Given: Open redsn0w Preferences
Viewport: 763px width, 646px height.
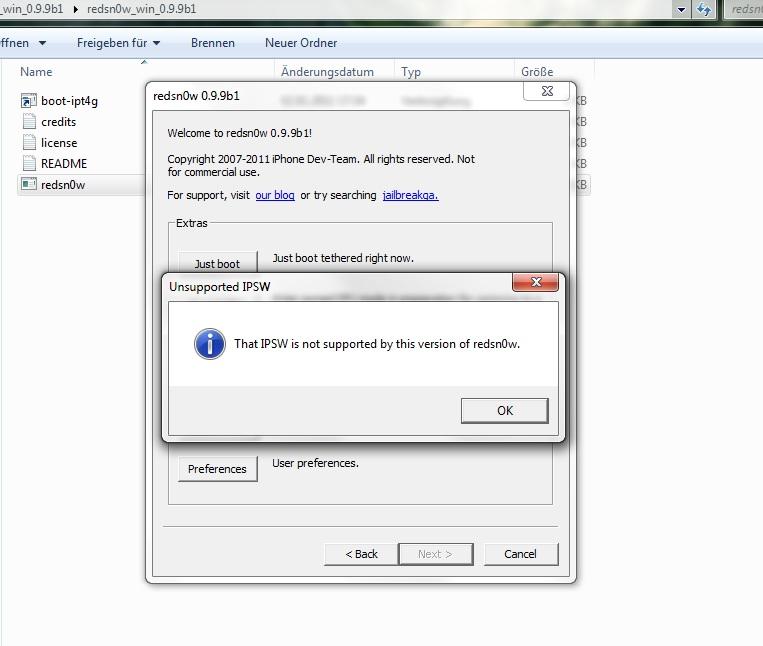Looking at the screenshot, I should (x=218, y=469).
